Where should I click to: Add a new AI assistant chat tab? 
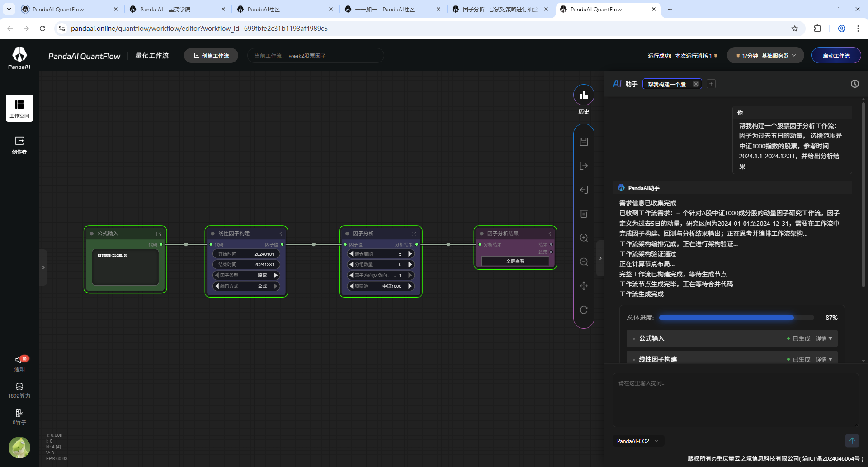pos(711,84)
